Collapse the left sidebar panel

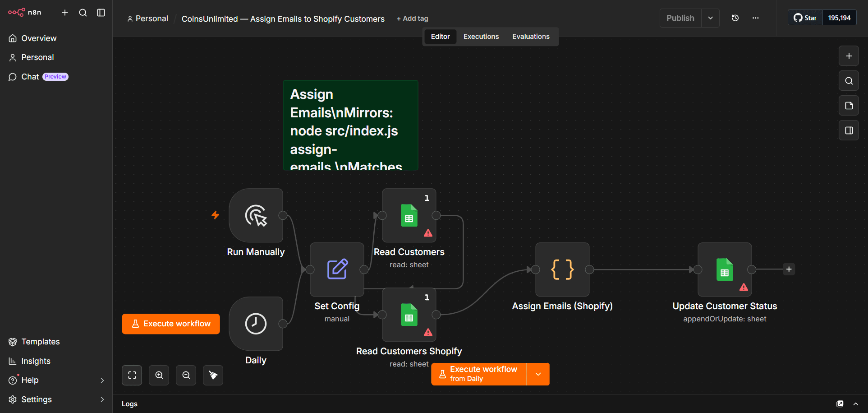point(101,13)
